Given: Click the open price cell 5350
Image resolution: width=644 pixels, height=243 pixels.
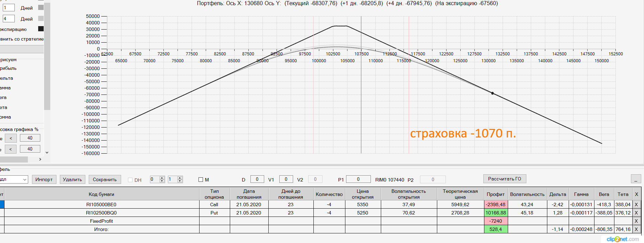Looking at the screenshot, I should tap(363, 205).
